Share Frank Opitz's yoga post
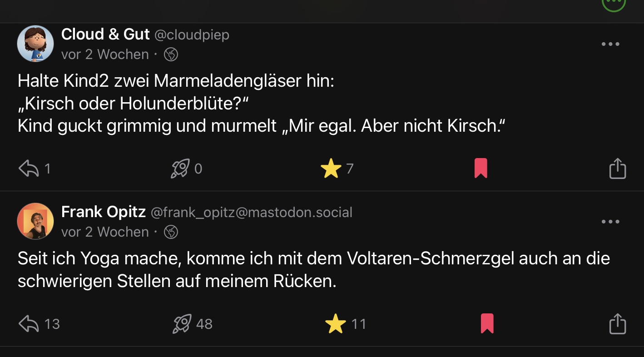 pyautogui.click(x=617, y=324)
